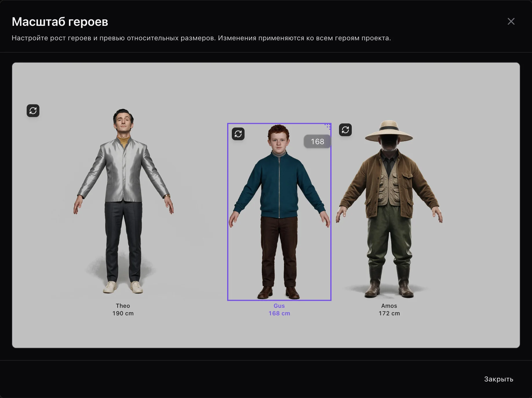
Task: Edit the 168 height value field
Action: pos(317,142)
